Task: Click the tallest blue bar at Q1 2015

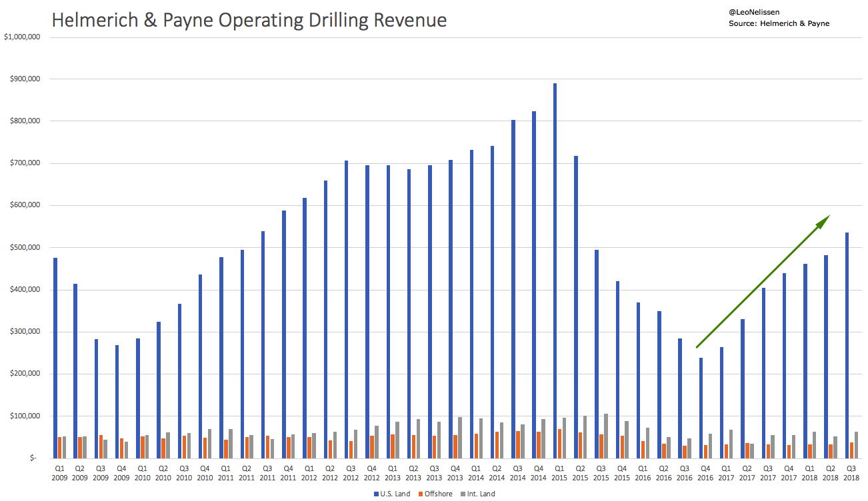Action: 555,266
